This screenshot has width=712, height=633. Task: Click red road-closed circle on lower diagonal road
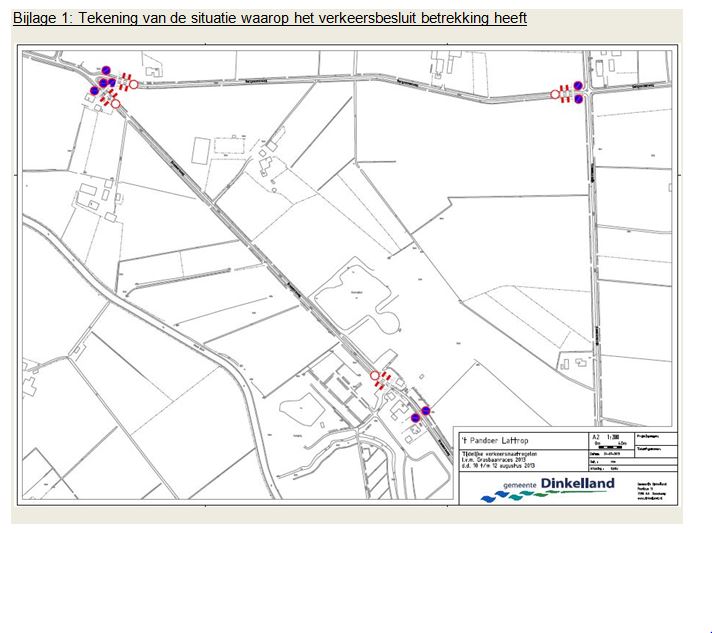[x=375, y=376]
